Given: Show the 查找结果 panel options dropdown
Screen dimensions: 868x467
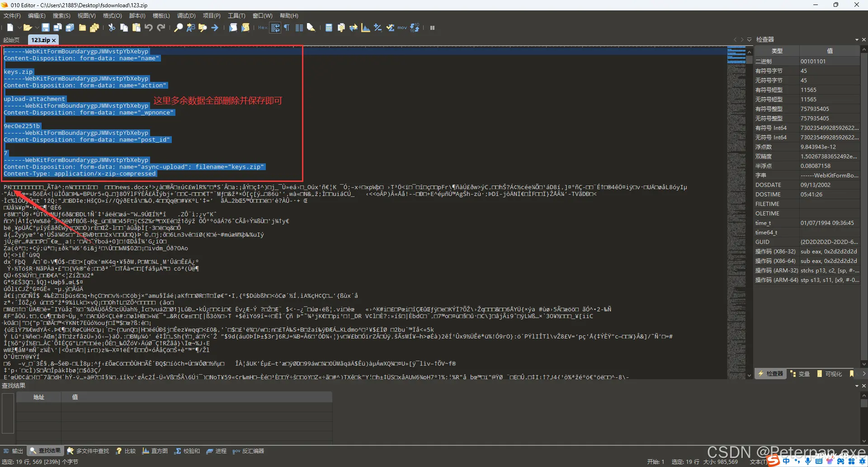Looking at the screenshot, I should (857, 386).
